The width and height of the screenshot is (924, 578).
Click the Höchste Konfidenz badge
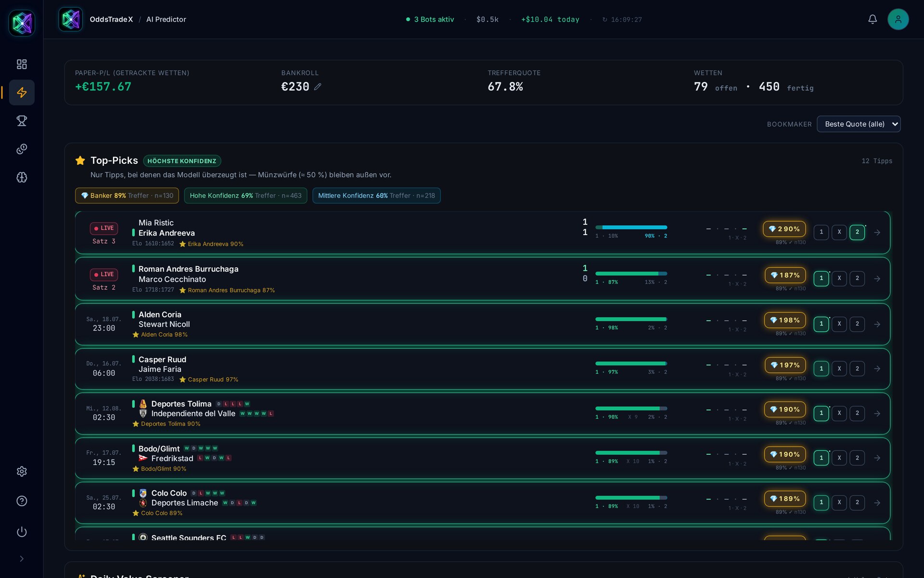coord(182,161)
